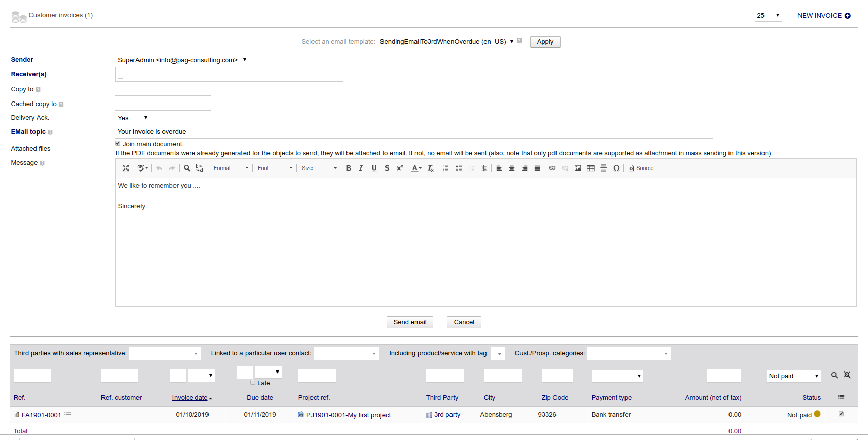Click the Bold formatting icon
The height and width of the screenshot is (440, 868).
349,168
